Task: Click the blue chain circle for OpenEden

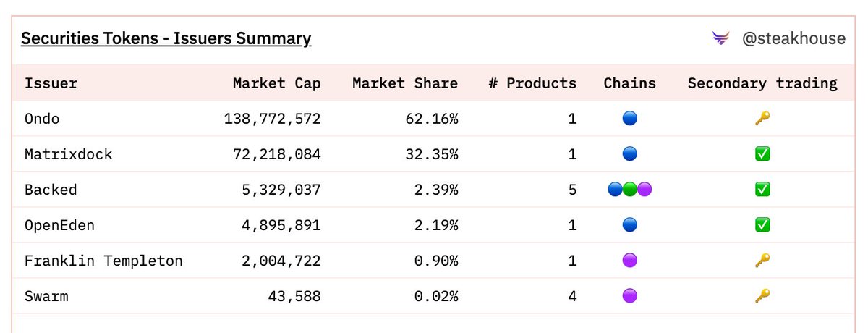Action: [630, 225]
